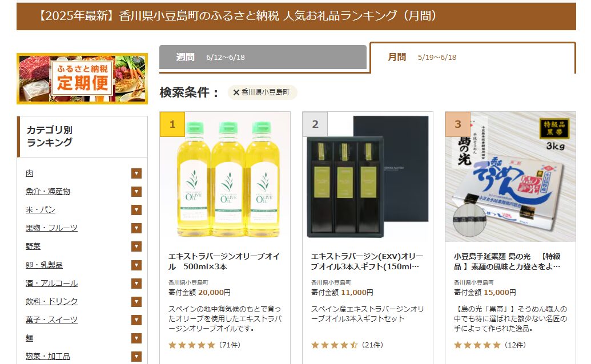The width and height of the screenshot is (591, 364).
Task: Expand the 酒・アルコール arrow icon
Action: [x=136, y=283]
